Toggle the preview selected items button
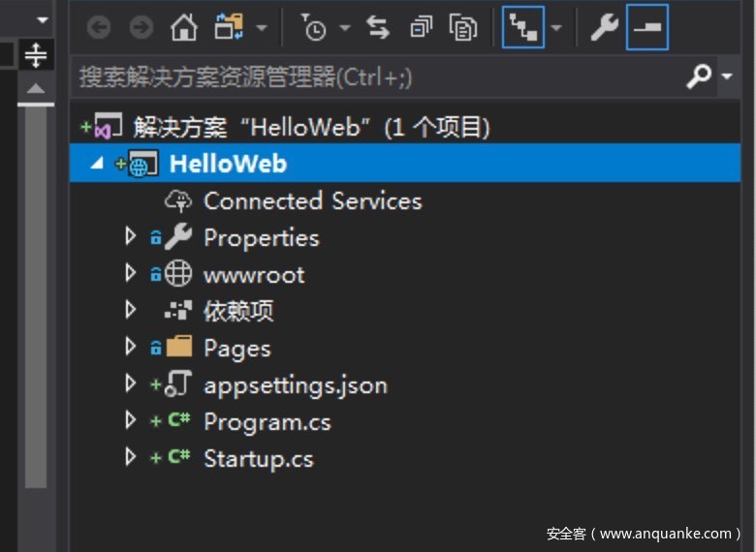Image resolution: width=756 pixels, height=552 pixels. click(646, 28)
